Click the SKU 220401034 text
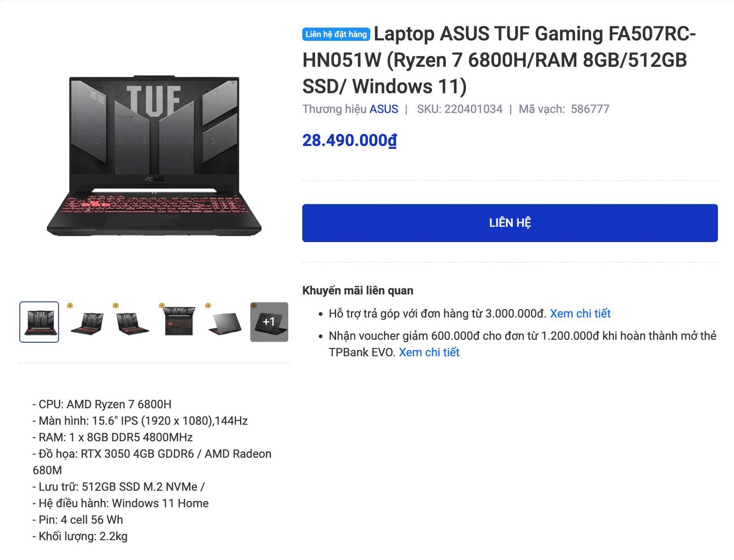 click(460, 109)
